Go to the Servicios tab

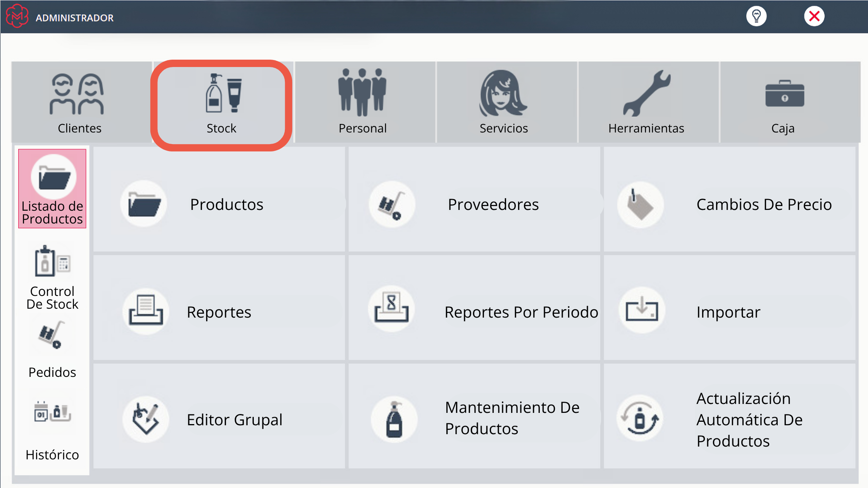click(506, 102)
